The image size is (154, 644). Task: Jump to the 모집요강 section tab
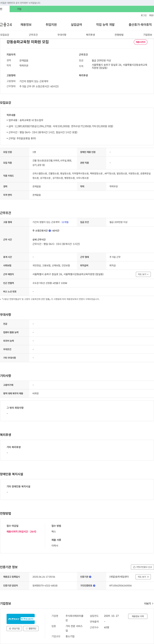5,35
